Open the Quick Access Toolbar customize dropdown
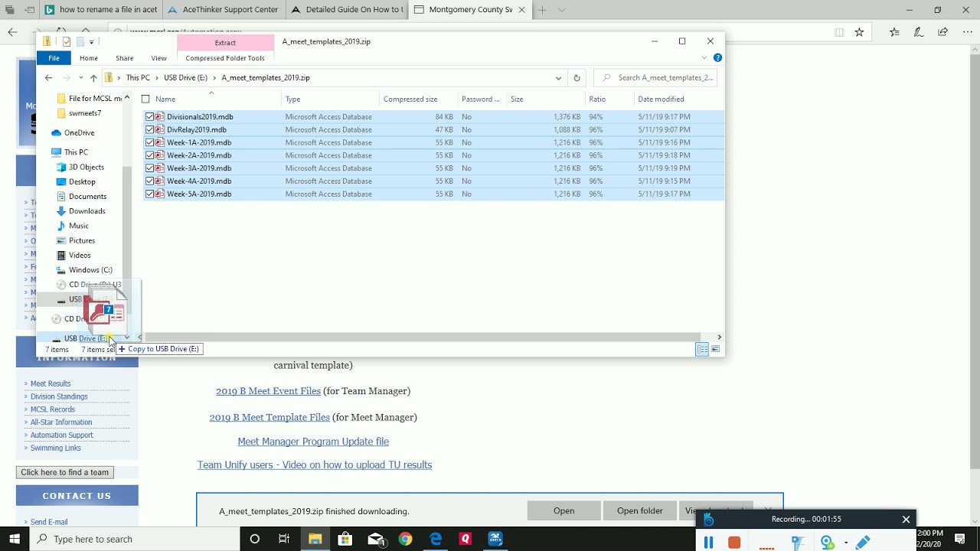 point(91,41)
